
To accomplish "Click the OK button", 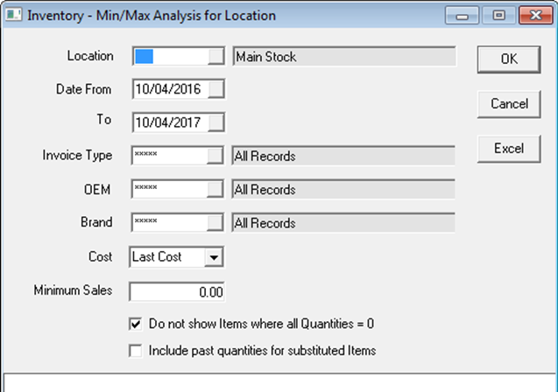I will 509,59.
